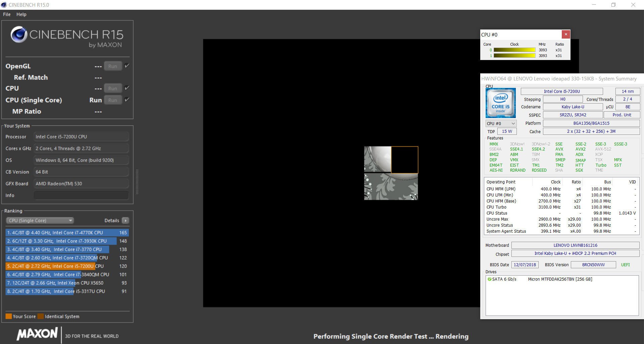Select the Micron MTFDDAK256TBN drive entry
This screenshot has height=344, width=644.
pos(560,279)
